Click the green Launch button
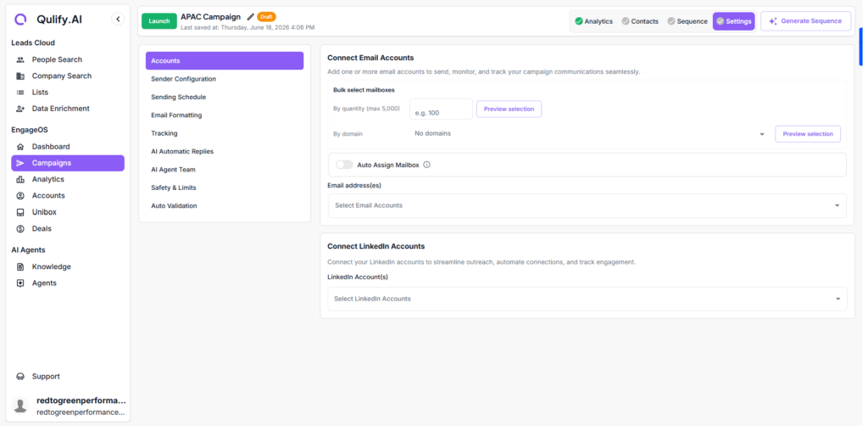This screenshot has width=868, height=426. [x=159, y=21]
